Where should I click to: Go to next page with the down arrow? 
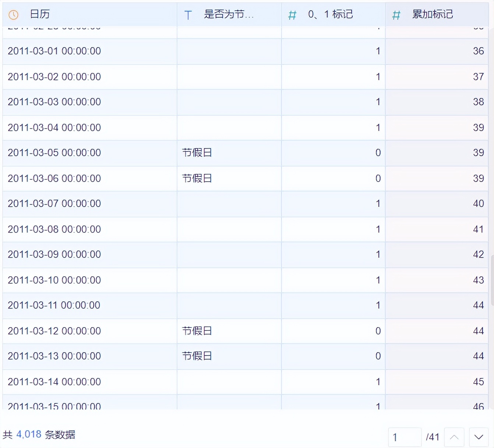click(x=479, y=437)
